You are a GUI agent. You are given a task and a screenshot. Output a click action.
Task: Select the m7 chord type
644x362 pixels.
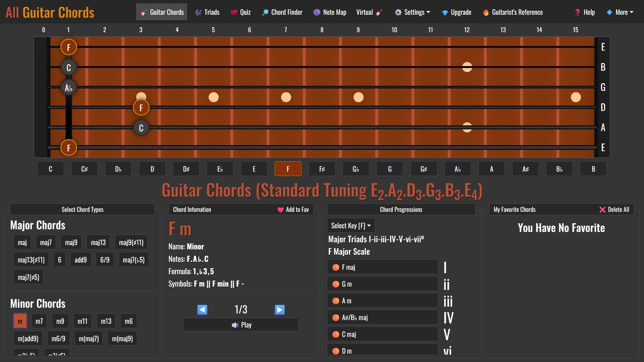tap(39, 321)
